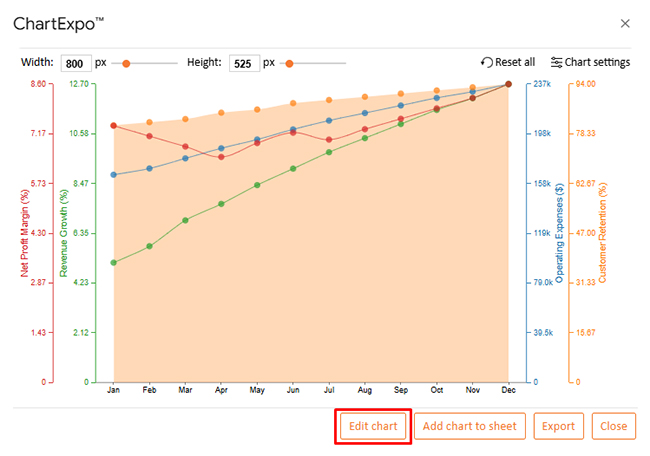Image resolution: width=650 pixels, height=456 pixels.
Task: Open Chart settings icon
Action: click(x=557, y=62)
